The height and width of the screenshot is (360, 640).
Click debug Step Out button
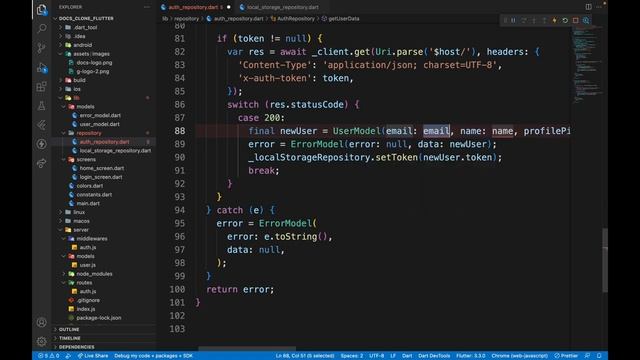tap(544, 20)
